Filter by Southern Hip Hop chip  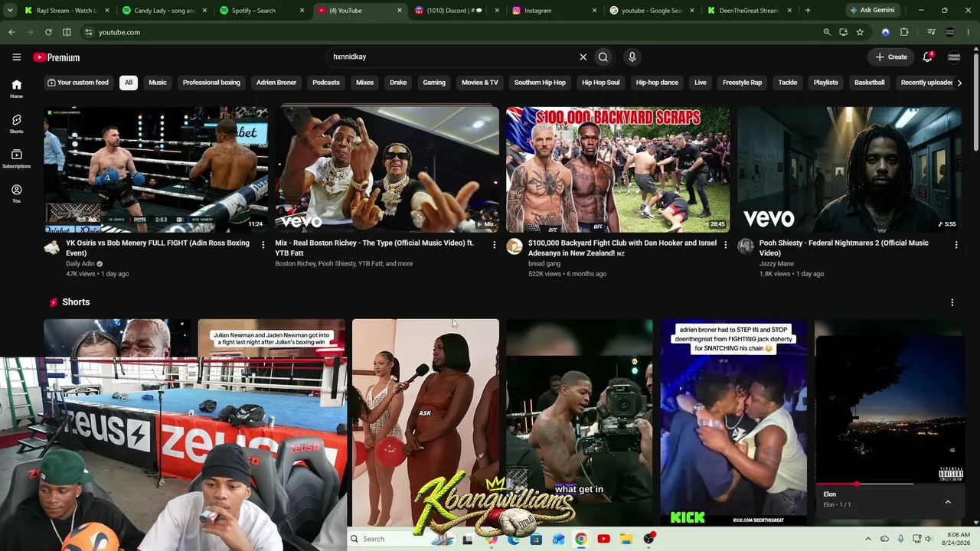point(540,83)
